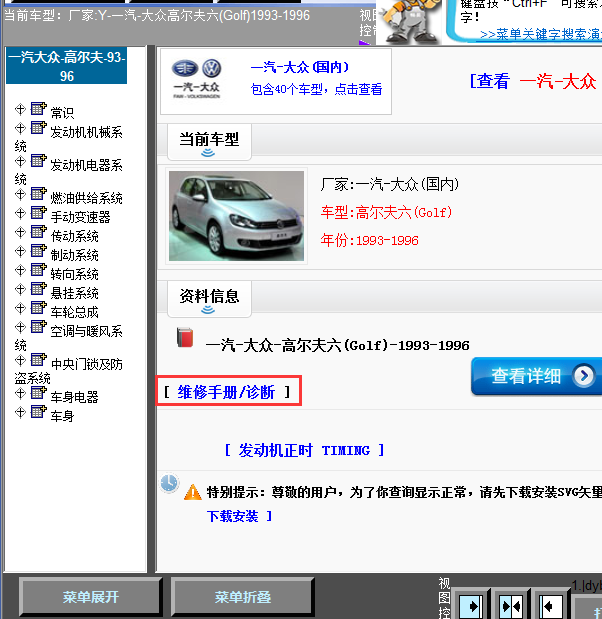
Task: Select the 一汽大众-高尔夫-93-96 header
Action: (66, 66)
